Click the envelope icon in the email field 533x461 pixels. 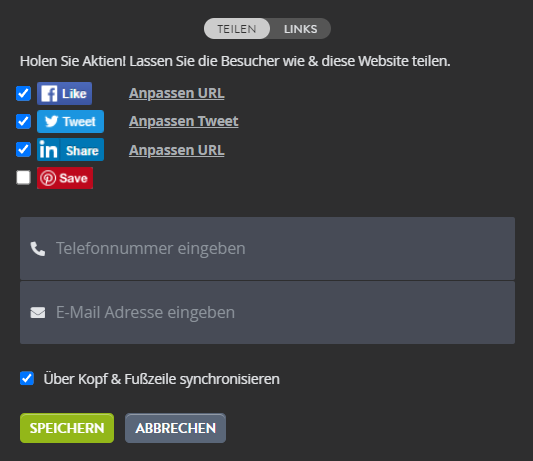click(38, 312)
